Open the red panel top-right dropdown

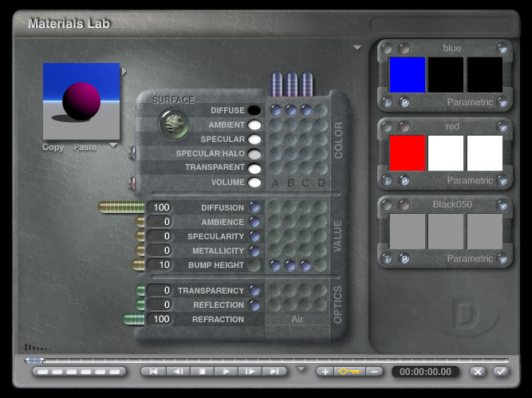point(502,127)
